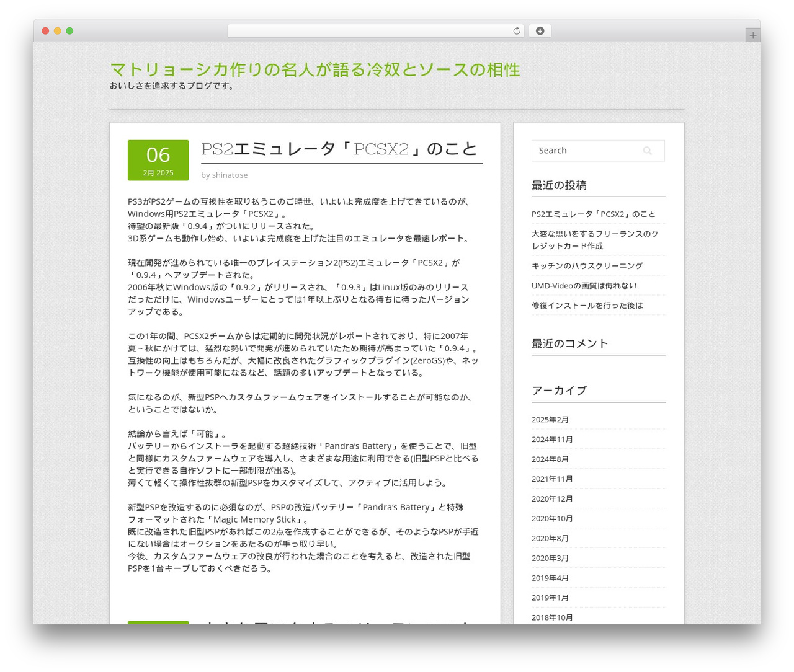Open the browser downloads button
The width and height of the screenshot is (794, 672).
coord(540,31)
